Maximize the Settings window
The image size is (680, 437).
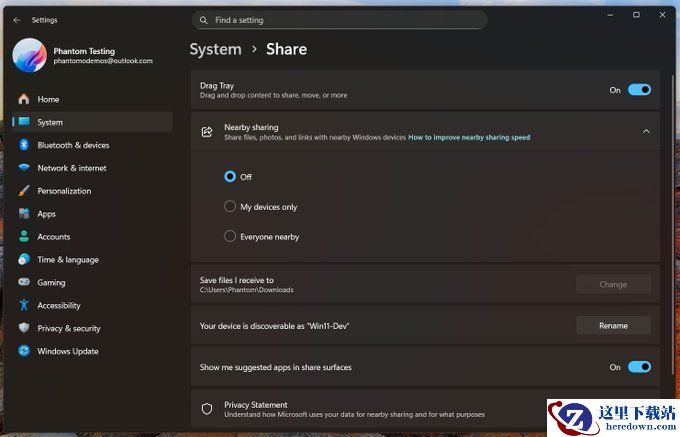coord(636,15)
